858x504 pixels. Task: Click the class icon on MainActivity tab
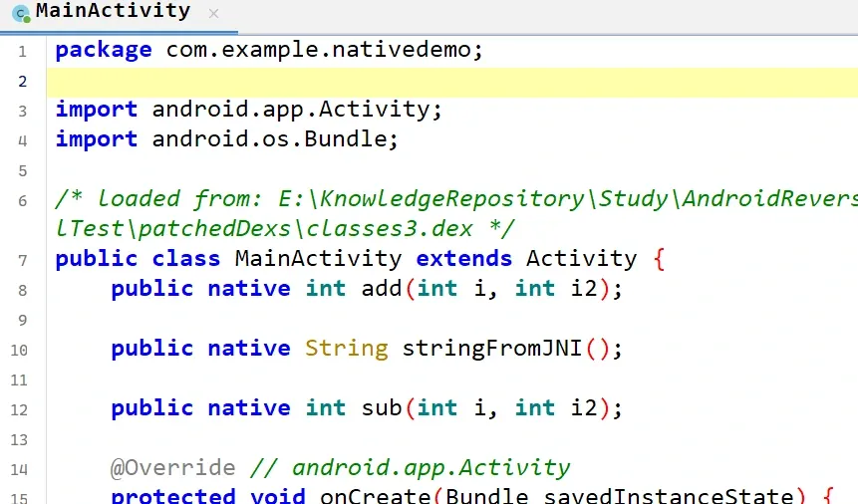(21, 13)
